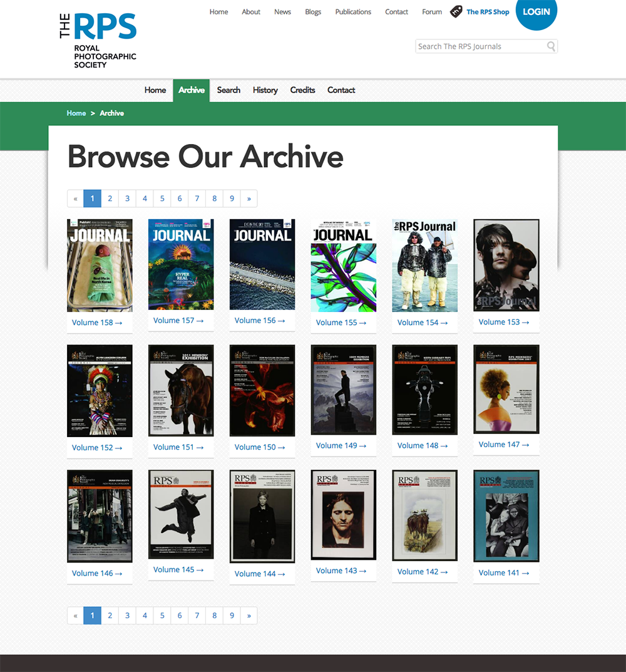This screenshot has width=626, height=672.
Task: Open the Volume 149 cover thumbnail
Action: 344,390
